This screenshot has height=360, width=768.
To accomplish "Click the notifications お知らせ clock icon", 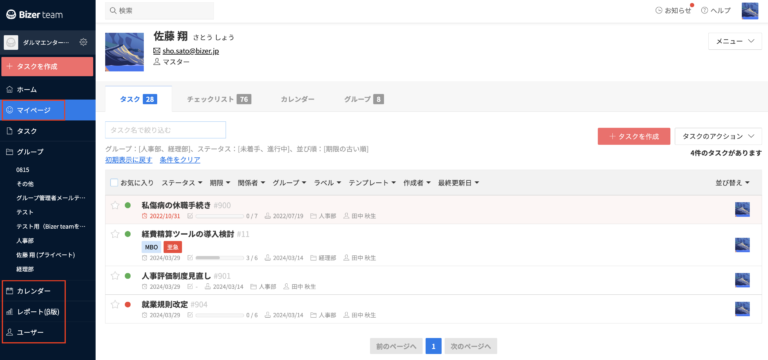I will coord(659,10).
